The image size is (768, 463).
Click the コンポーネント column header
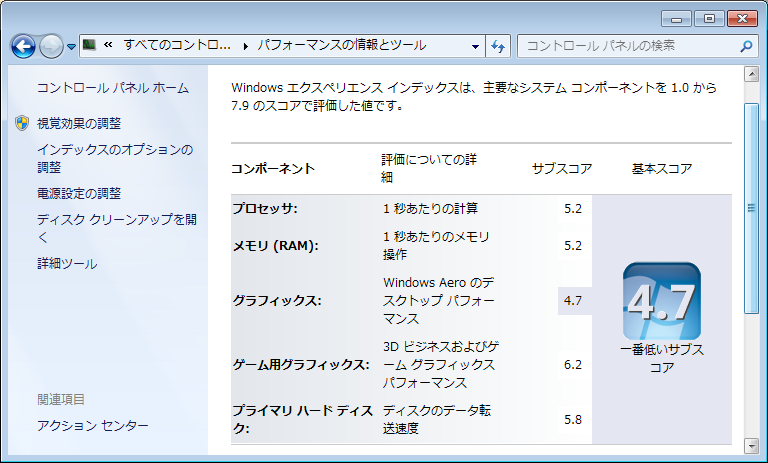[273, 169]
